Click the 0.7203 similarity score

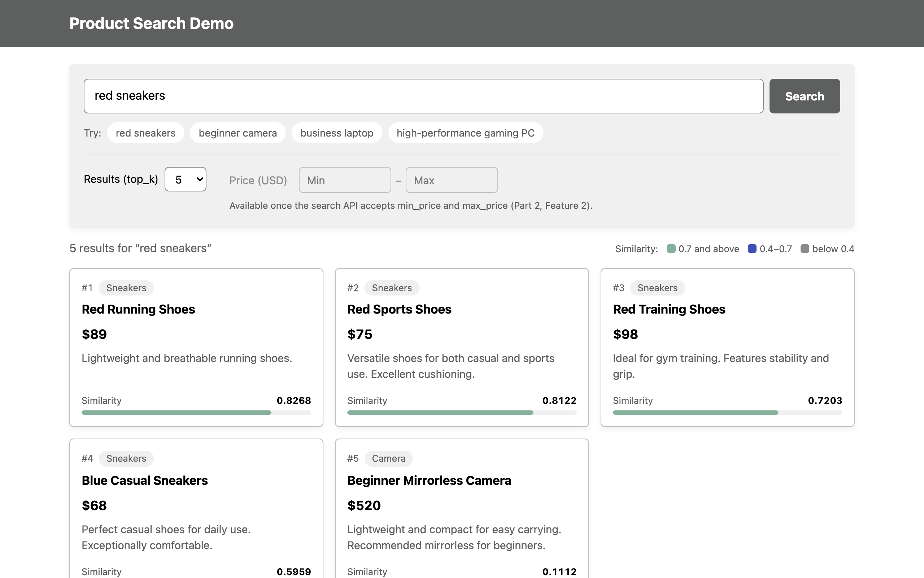coord(825,400)
